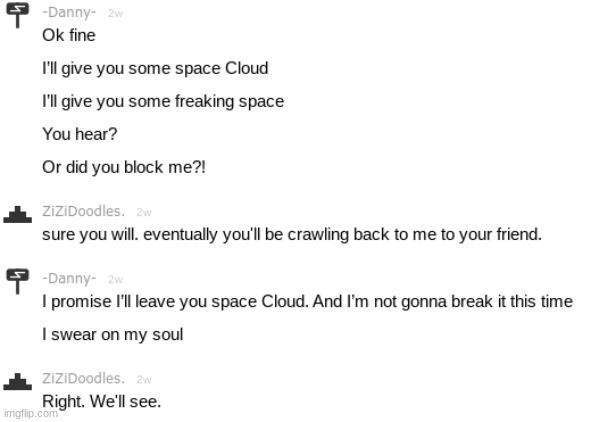Image resolution: width=591 pixels, height=422 pixels.
Task: Click ZiZiDoodles avatar on 'sure you will' comment
Action: 17,215
